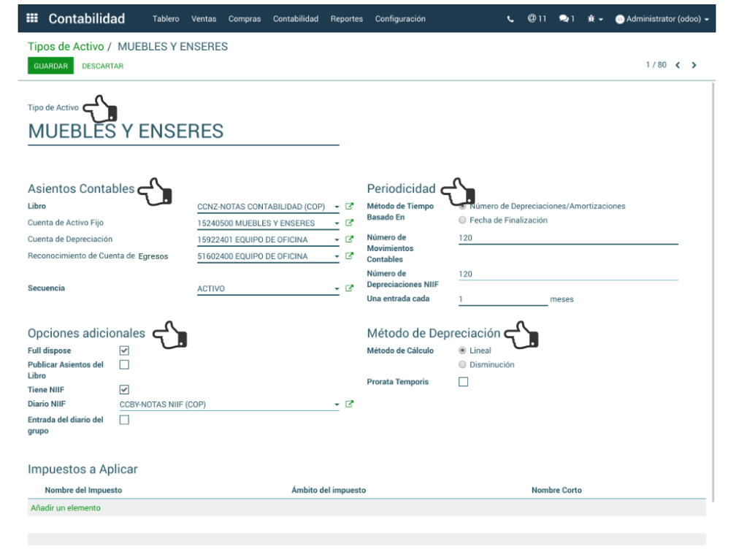Open the Administrator user menu
Image resolution: width=747 pixels, height=560 pixels.
662,19
